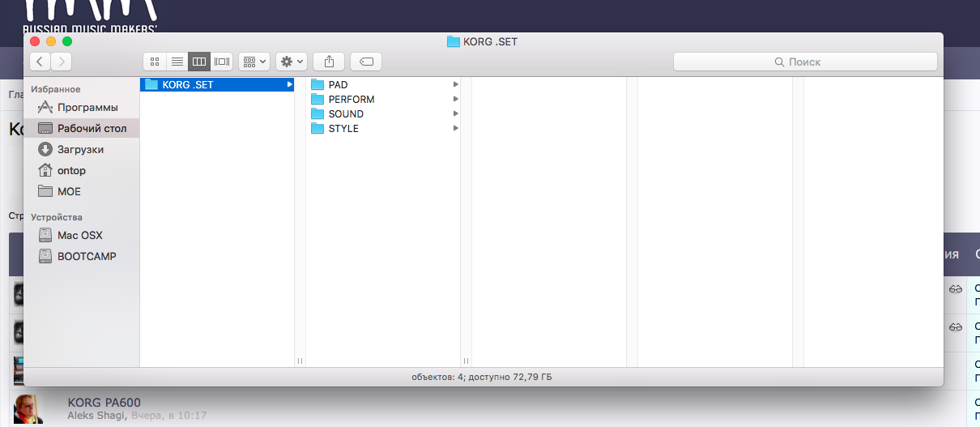The width and height of the screenshot is (980, 427).
Task: Switch Finder to Cover Flow view
Action: point(222,62)
